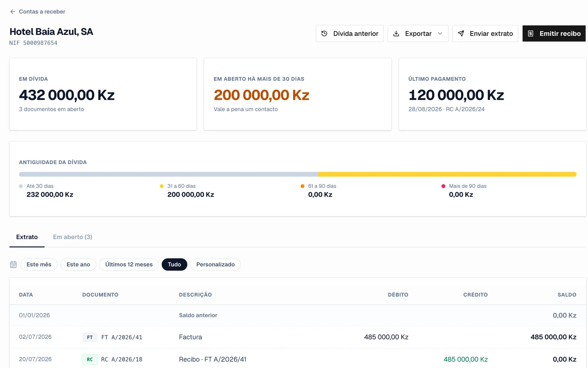588x368 pixels.
Task: Select the Este mês period filter
Action: (x=39, y=265)
